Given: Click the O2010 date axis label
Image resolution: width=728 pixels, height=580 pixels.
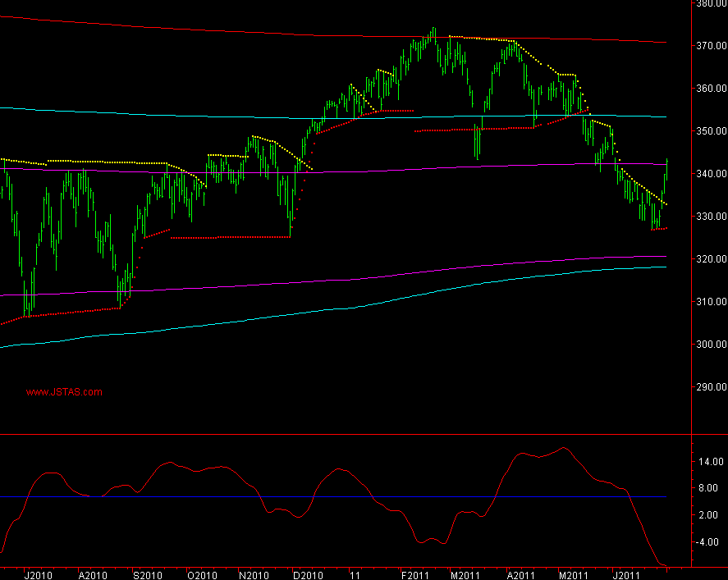Looking at the screenshot, I should pos(201,574).
